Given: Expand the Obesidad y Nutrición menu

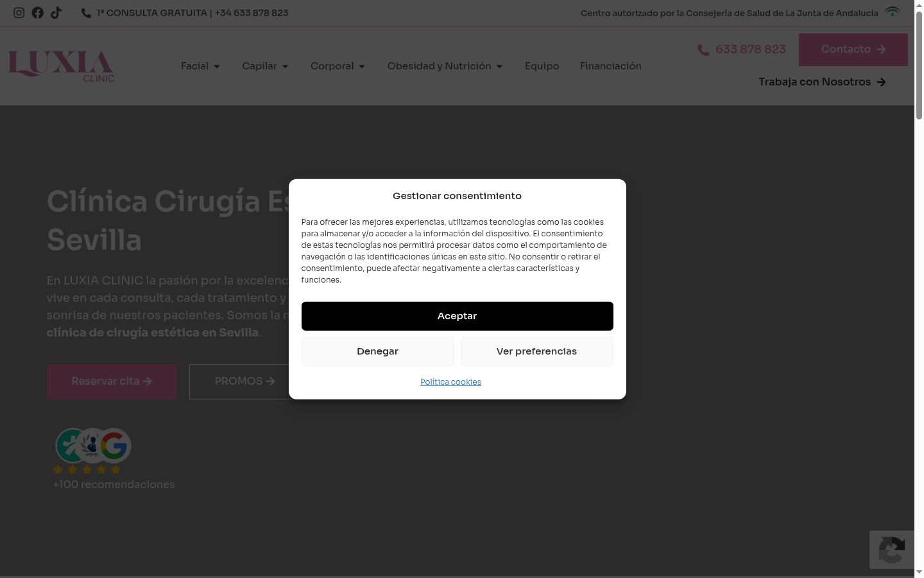Looking at the screenshot, I should [445, 66].
